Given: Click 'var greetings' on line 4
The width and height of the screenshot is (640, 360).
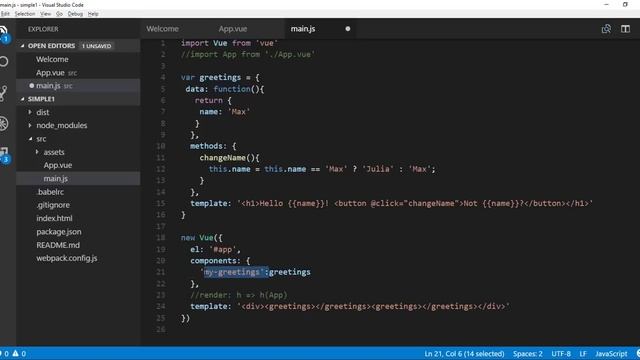Looking at the screenshot, I should pos(211,77).
